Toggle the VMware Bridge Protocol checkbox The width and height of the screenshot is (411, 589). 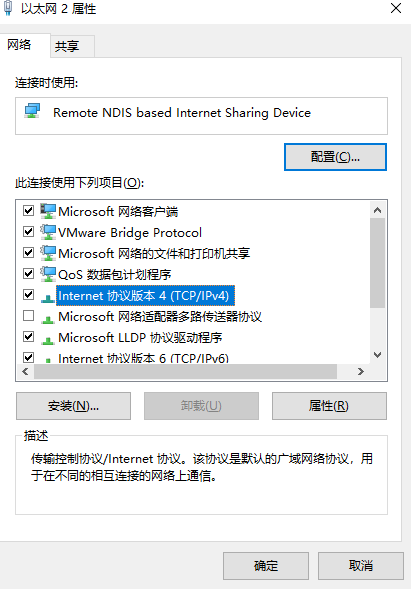click(29, 231)
